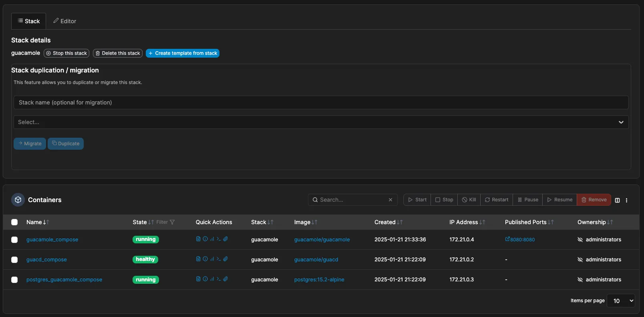The image size is (644, 317).
Task: Check the postgres_guacamole_compose container checkbox
Action: pyautogui.click(x=14, y=280)
